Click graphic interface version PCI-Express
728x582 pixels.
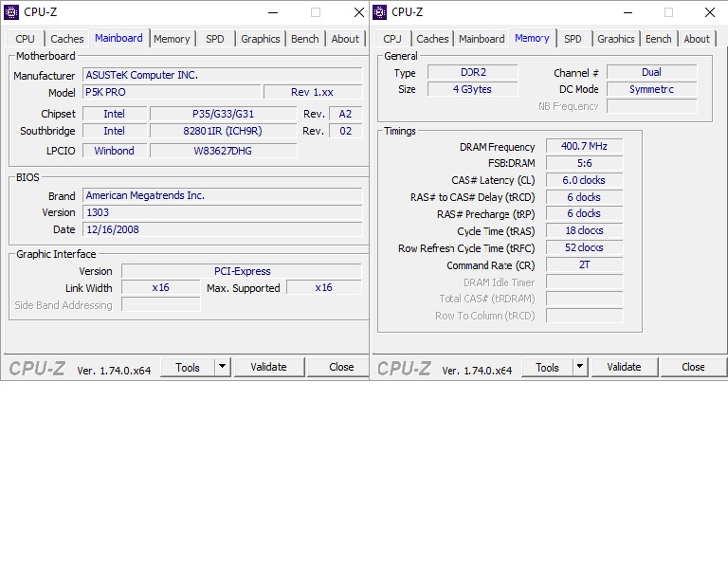tap(242, 271)
